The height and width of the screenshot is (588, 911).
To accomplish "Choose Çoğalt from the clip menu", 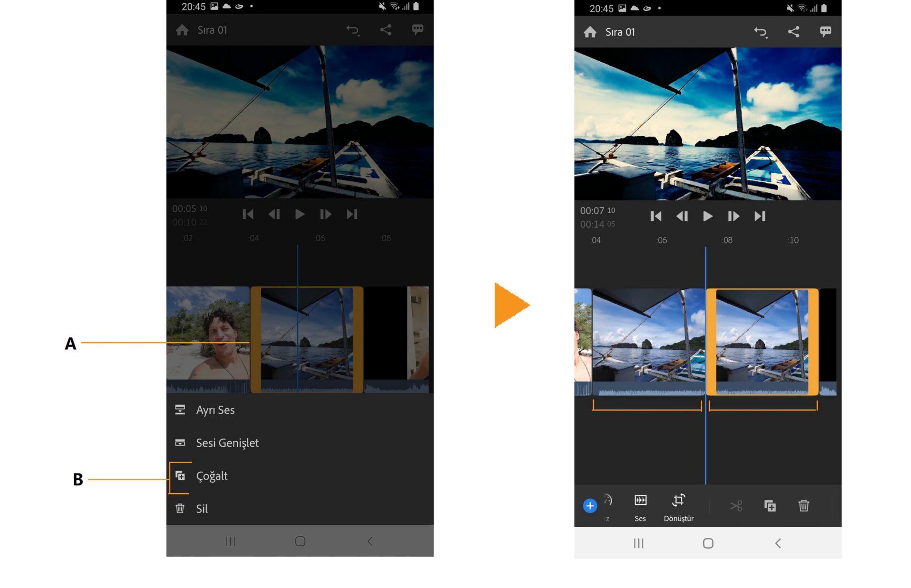I will point(212,476).
